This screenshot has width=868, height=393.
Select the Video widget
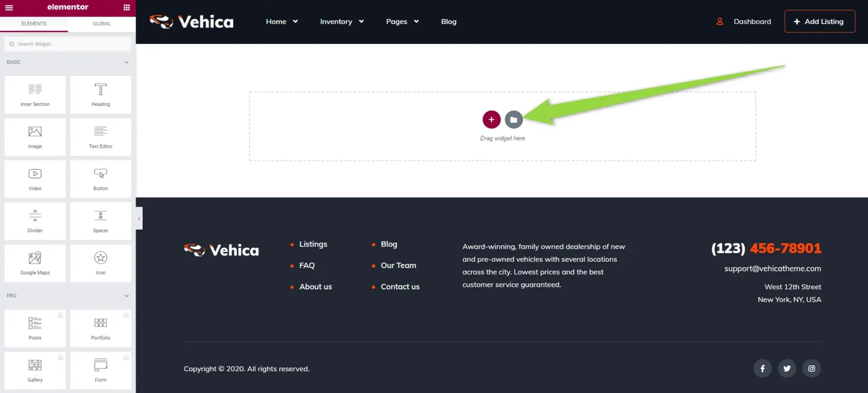35,179
